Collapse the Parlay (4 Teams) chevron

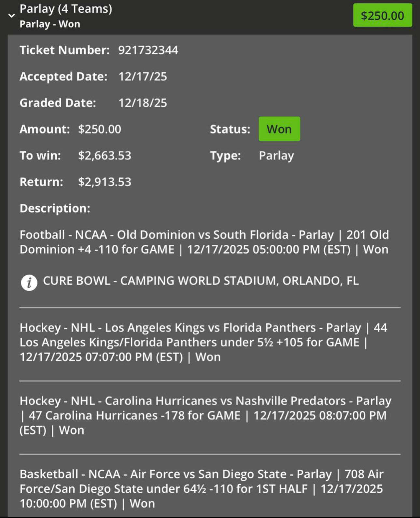click(x=12, y=16)
